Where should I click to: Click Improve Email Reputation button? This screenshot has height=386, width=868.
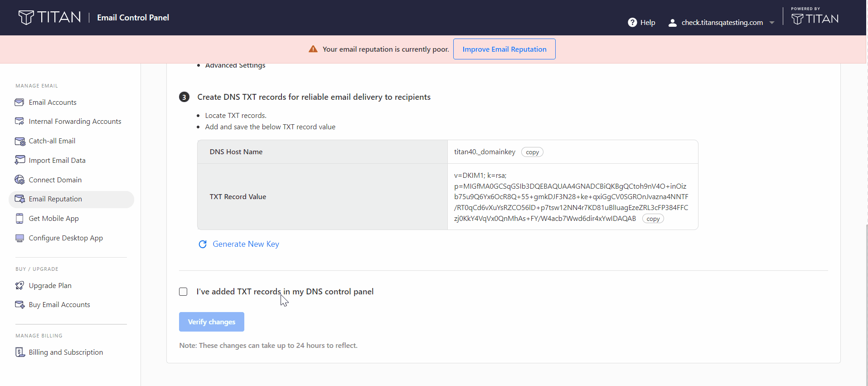[504, 49]
